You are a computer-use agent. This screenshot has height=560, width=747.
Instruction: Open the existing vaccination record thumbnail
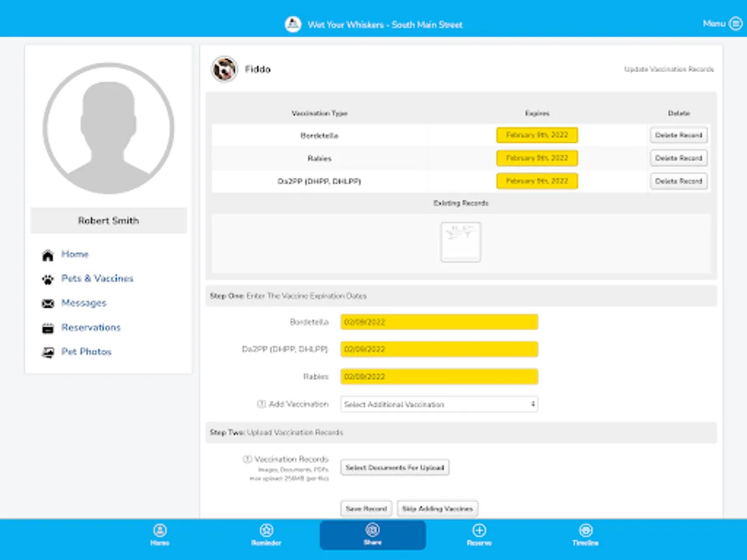tap(461, 242)
